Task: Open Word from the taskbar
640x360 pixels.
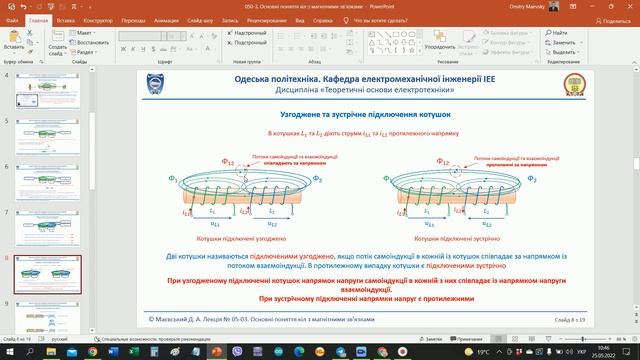Action: pyautogui.click(x=113, y=351)
